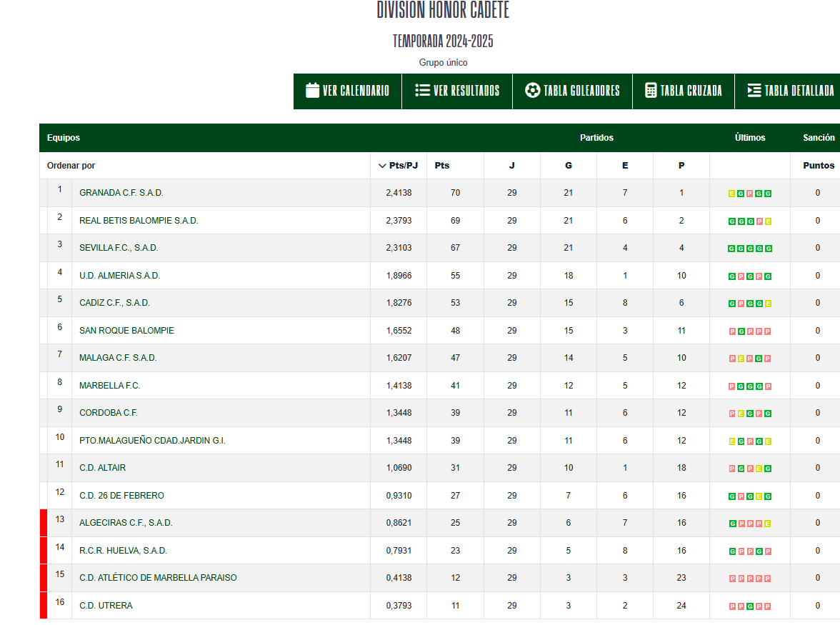
Task: Open Ver Resultados text
Action: coord(466,91)
